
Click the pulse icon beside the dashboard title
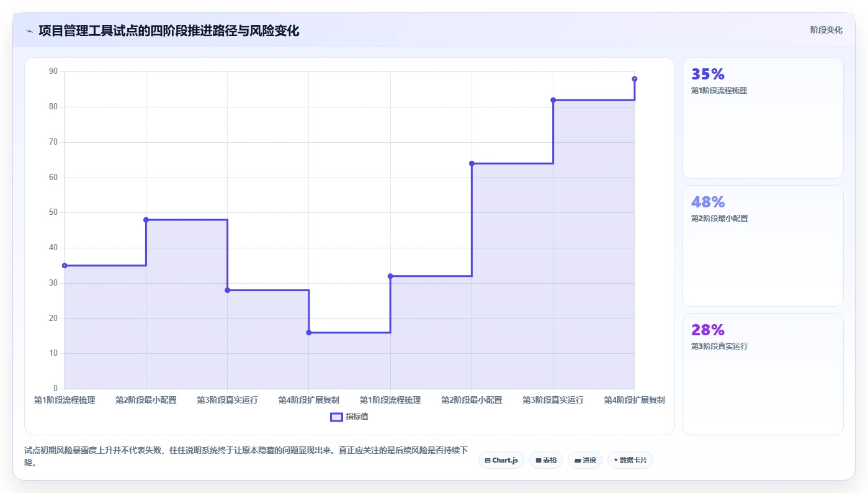click(29, 30)
